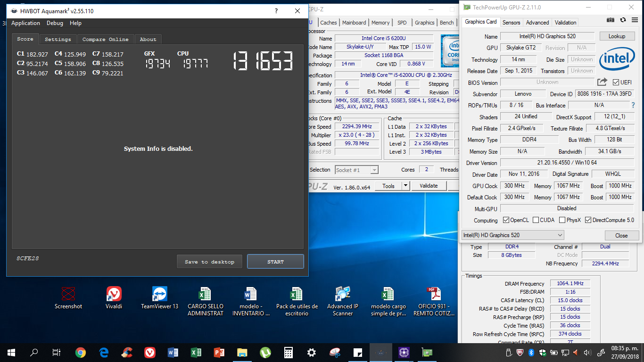Click the Validate button in CPU-Z
This screenshot has width=644, height=362.
point(429,186)
